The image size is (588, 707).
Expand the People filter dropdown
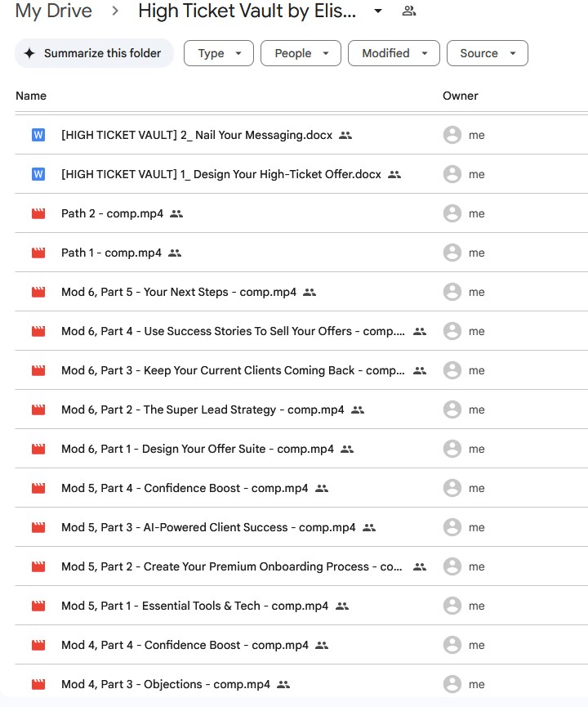(x=301, y=53)
